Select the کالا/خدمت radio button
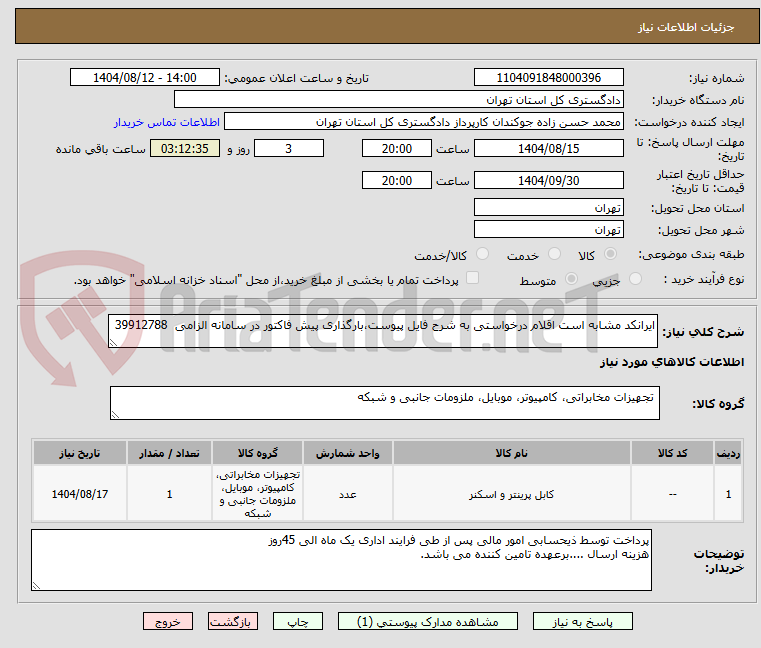 (x=482, y=254)
